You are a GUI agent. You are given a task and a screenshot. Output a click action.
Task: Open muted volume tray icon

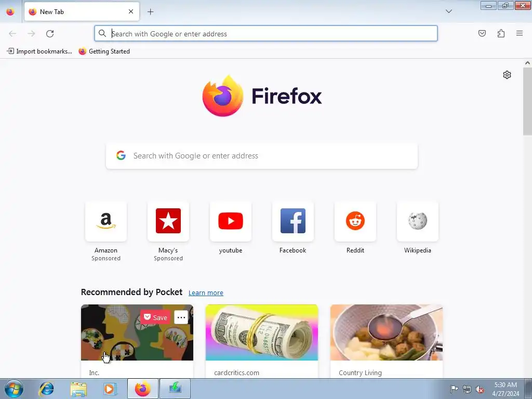pyautogui.click(x=480, y=389)
